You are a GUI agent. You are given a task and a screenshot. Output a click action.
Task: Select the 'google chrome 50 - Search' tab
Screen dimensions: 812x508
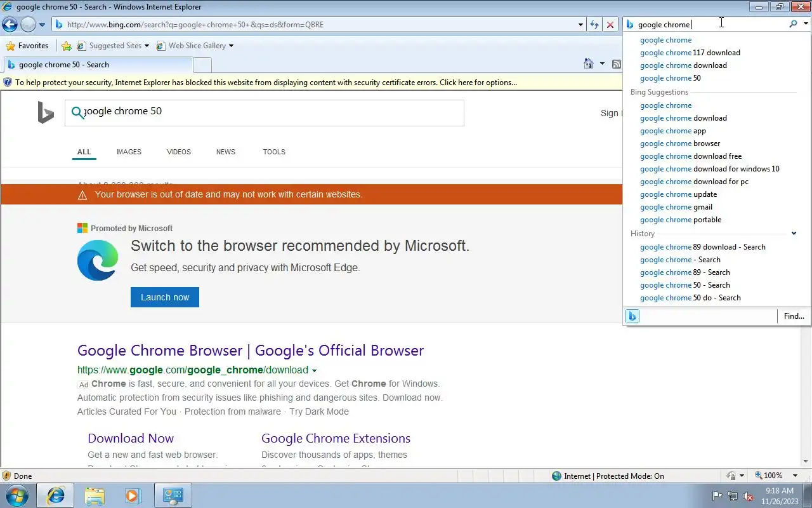click(x=98, y=65)
